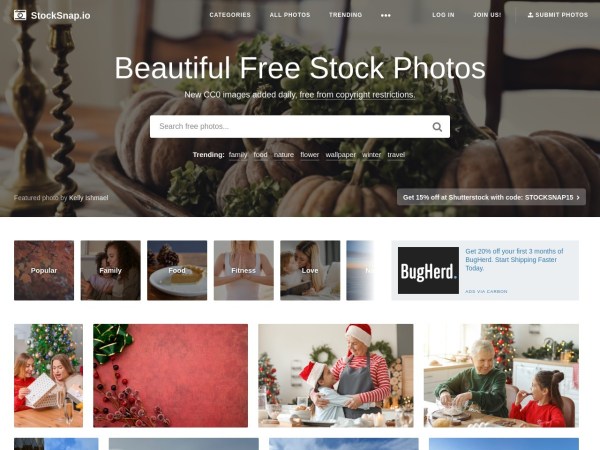Open the Trending page
Screen dimensions: 600x450
[345, 15]
